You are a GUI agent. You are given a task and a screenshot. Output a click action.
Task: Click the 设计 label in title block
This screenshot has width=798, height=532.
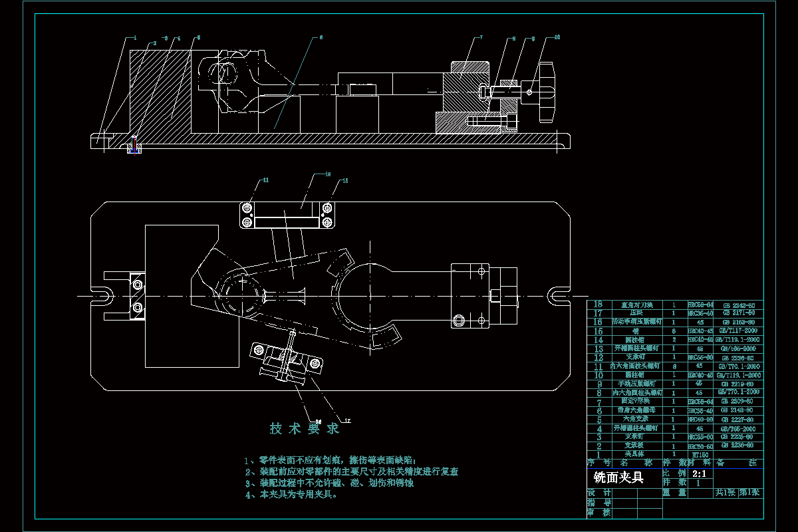[599, 493]
